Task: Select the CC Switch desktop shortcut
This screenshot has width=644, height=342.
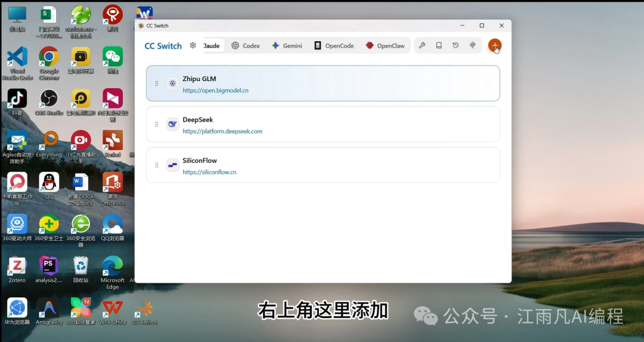Action: point(144,311)
